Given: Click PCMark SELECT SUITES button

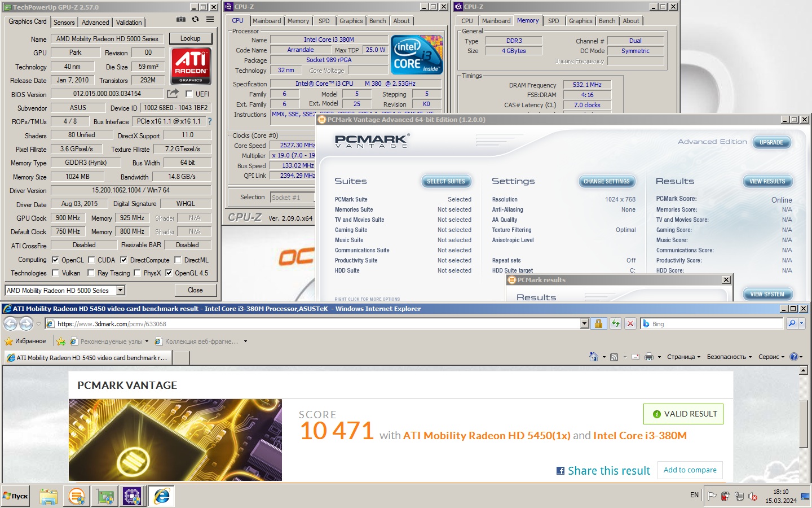Looking at the screenshot, I should 446,181.
